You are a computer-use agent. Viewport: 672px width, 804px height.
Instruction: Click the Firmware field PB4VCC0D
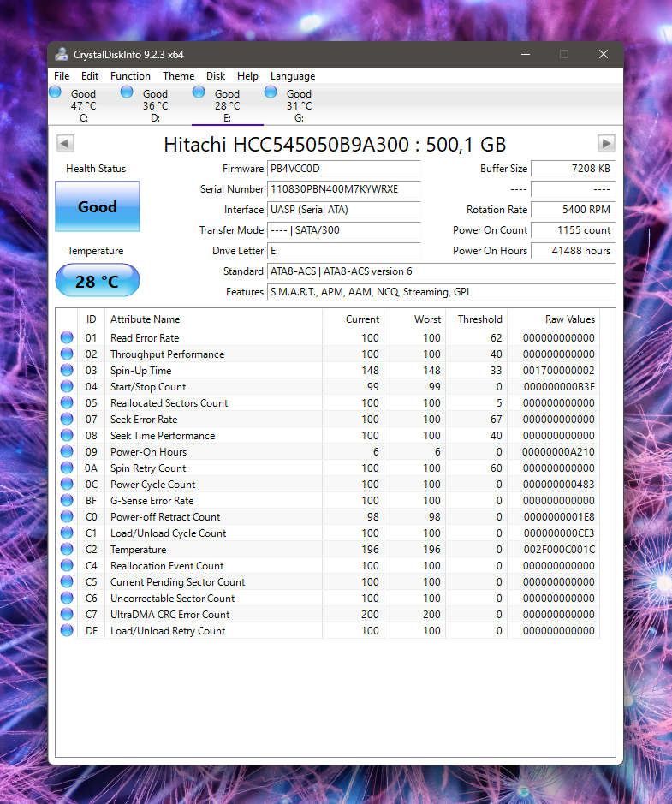click(x=343, y=169)
